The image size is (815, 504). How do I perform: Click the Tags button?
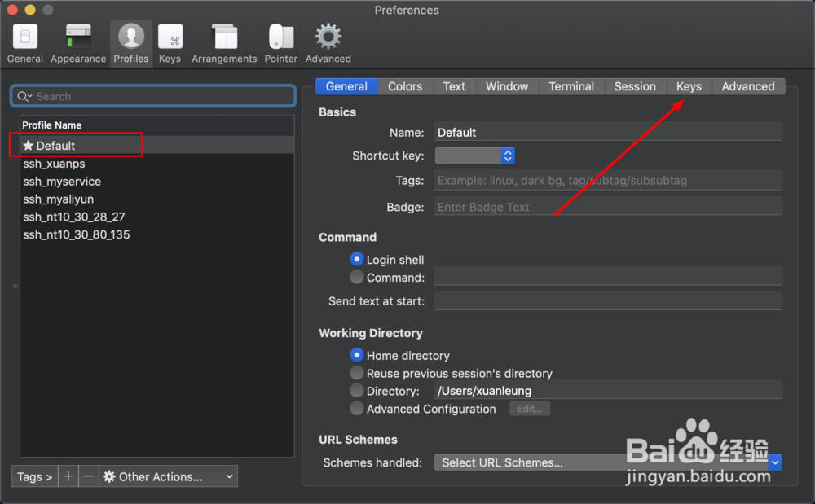click(x=35, y=476)
